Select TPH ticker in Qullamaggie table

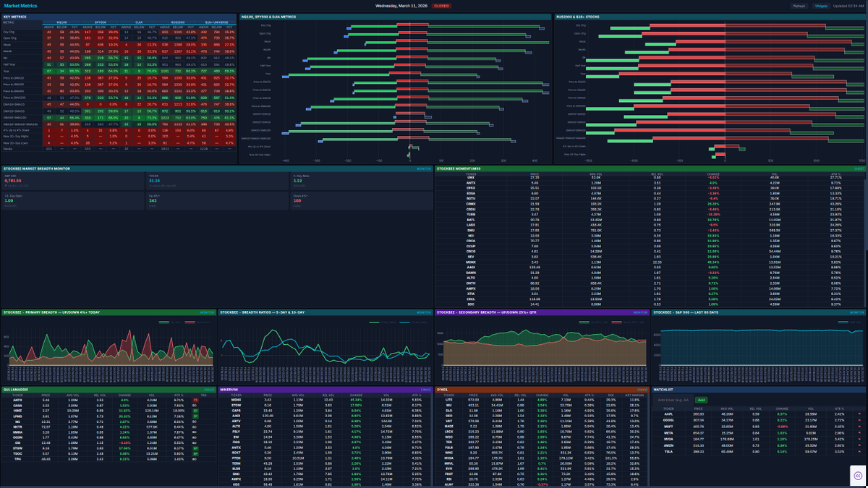pos(17,458)
